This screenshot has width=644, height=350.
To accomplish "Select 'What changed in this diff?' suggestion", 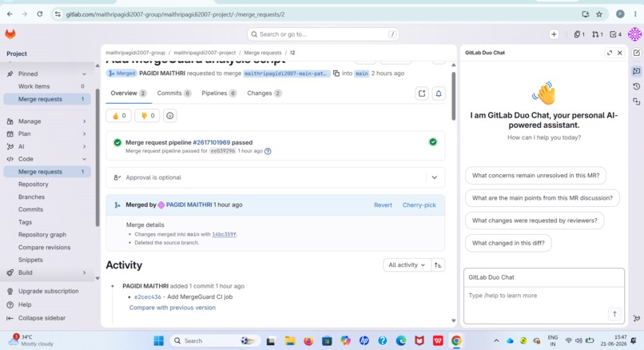I will click(x=508, y=243).
